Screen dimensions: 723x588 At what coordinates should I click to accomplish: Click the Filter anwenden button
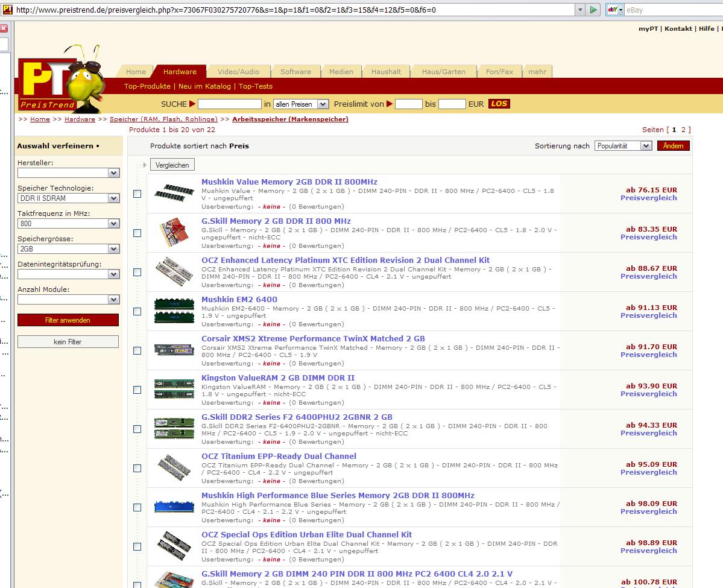68,320
